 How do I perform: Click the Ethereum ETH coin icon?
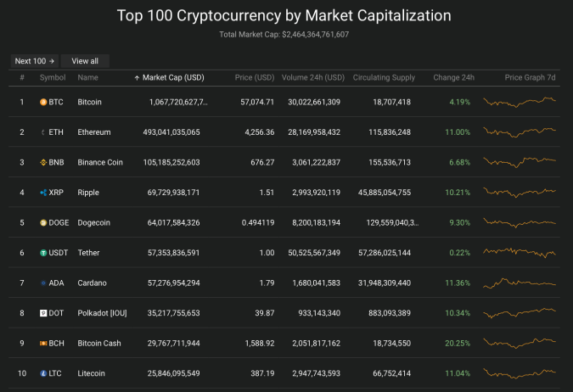pyautogui.click(x=43, y=132)
